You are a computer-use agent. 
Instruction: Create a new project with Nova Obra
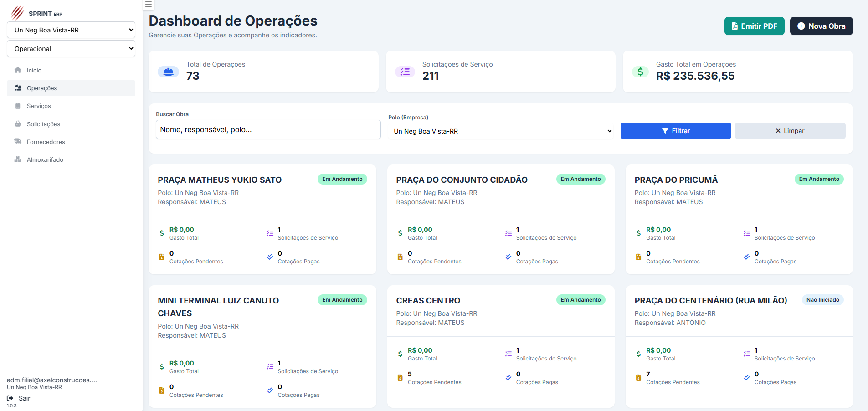[x=821, y=26]
